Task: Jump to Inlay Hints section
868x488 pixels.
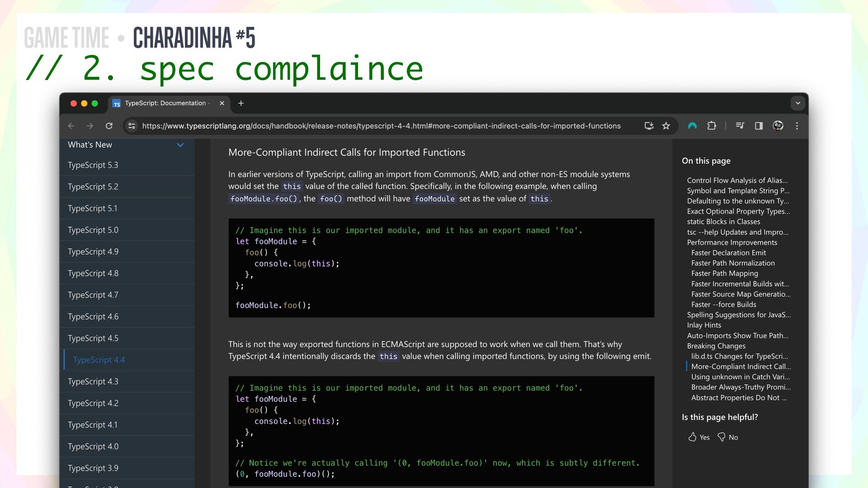Action: (704, 326)
